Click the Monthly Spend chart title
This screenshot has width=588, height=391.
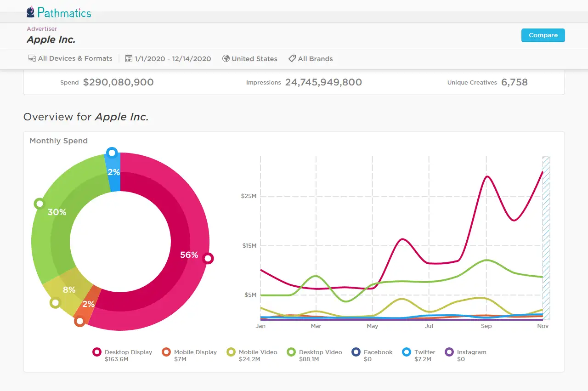[x=58, y=141]
